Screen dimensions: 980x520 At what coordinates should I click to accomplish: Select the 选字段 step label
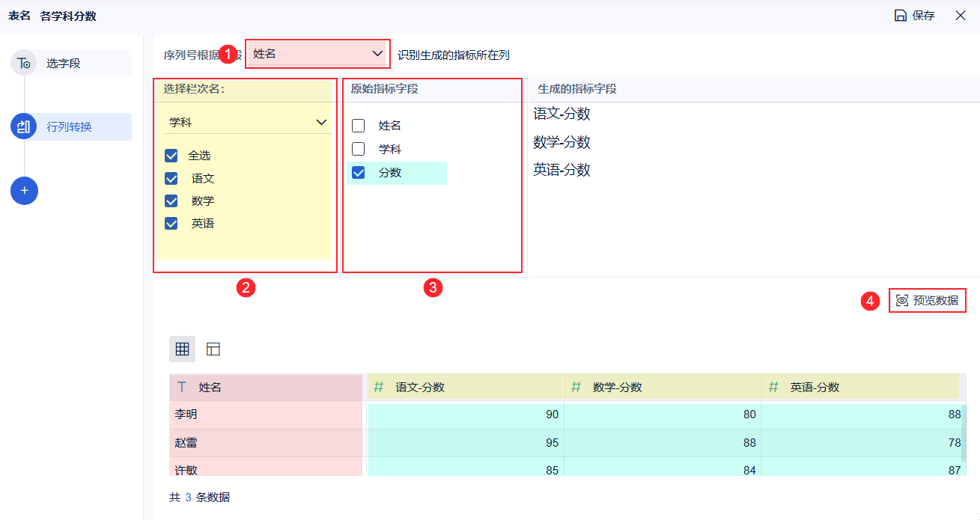[x=64, y=64]
